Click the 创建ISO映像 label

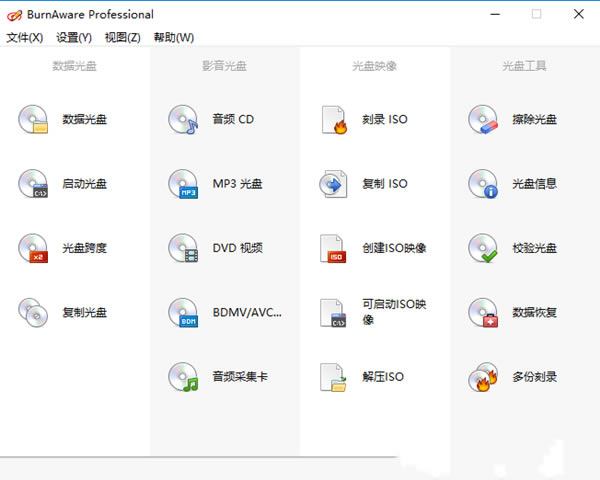point(394,248)
